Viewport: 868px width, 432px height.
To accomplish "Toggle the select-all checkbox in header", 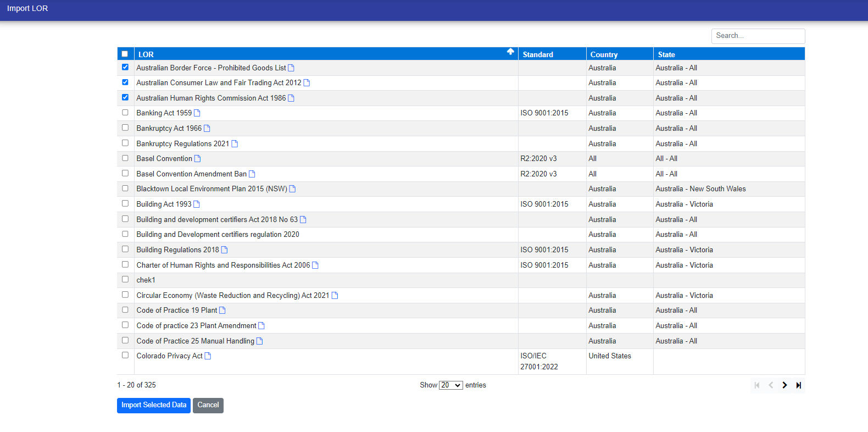I will tap(125, 54).
